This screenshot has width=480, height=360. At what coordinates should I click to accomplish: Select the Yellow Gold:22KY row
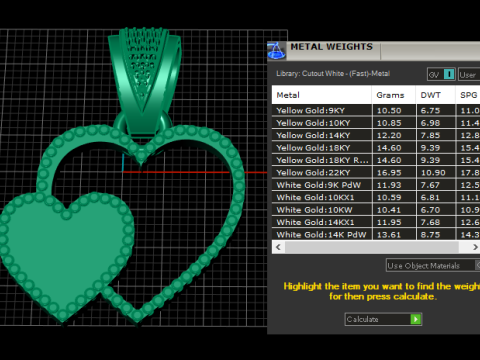click(x=376, y=172)
